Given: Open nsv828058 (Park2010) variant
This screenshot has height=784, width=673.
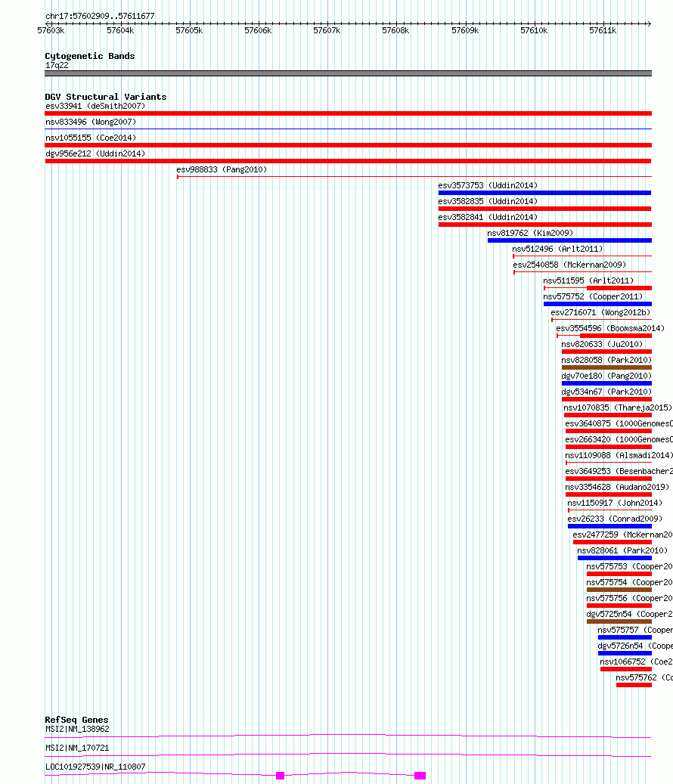Looking at the screenshot, I should click(606, 361).
